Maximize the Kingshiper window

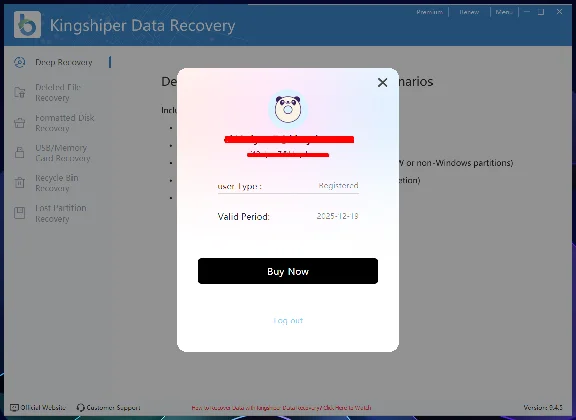[541, 12]
